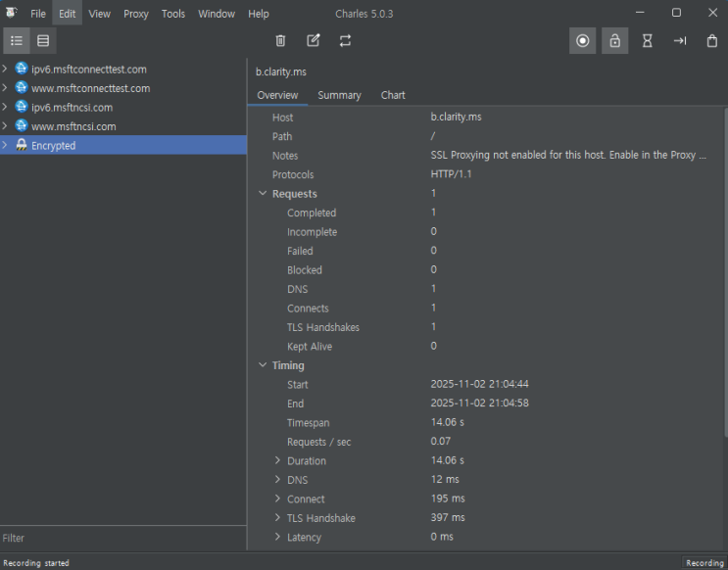Image resolution: width=728 pixels, height=570 pixels.
Task: Expand www.msftncsi.com tree node
Action: pos(5,125)
